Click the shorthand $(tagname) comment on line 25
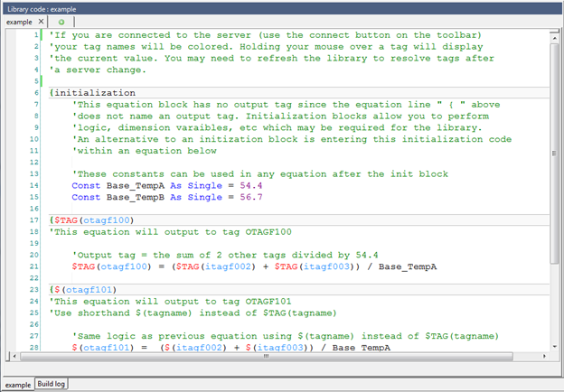The image size is (564, 392). click(193, 313)
